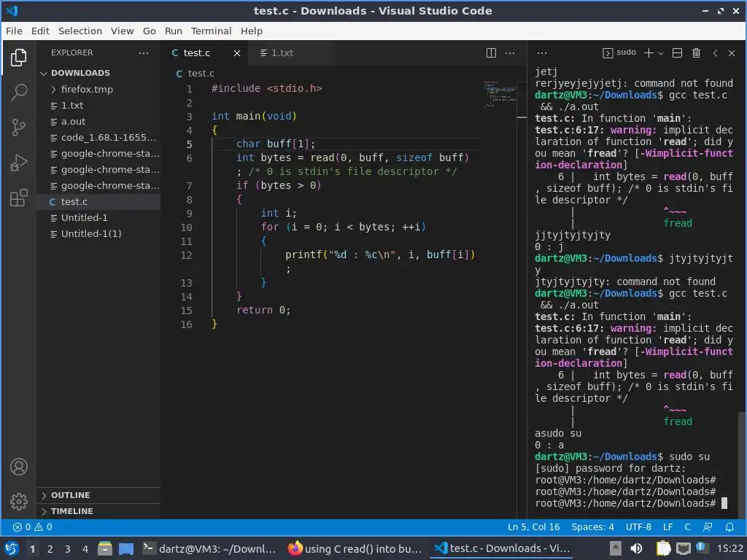The width and height of the screenshot is (747, 560).
Task: Close the terminal panel
Action: 732,52
